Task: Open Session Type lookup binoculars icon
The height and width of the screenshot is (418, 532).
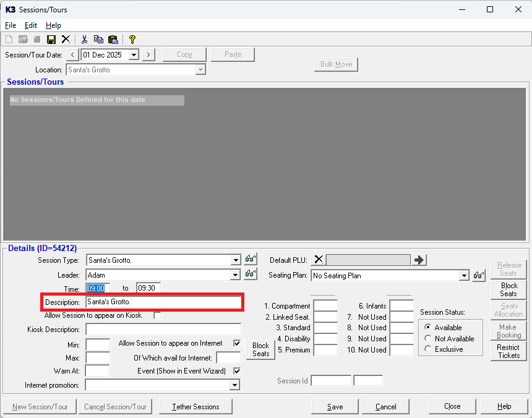Action: click(x=251, y=260)
